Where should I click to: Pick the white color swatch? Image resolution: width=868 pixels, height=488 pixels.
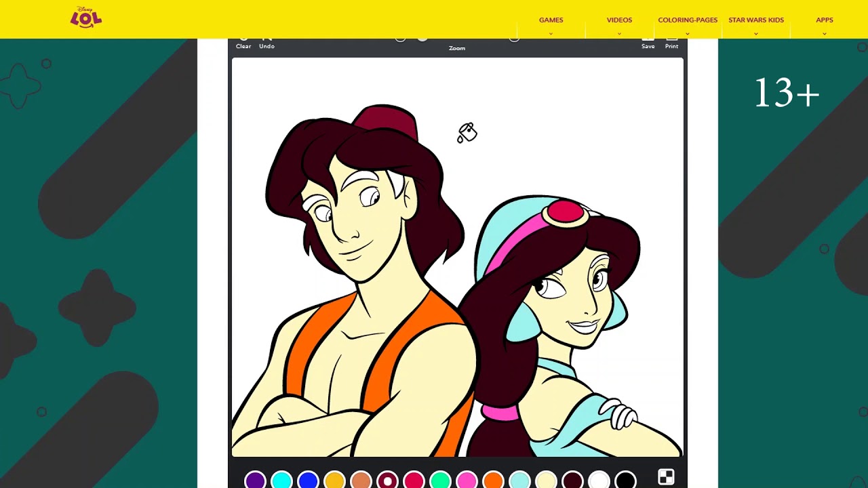click(x=599, y=481)
